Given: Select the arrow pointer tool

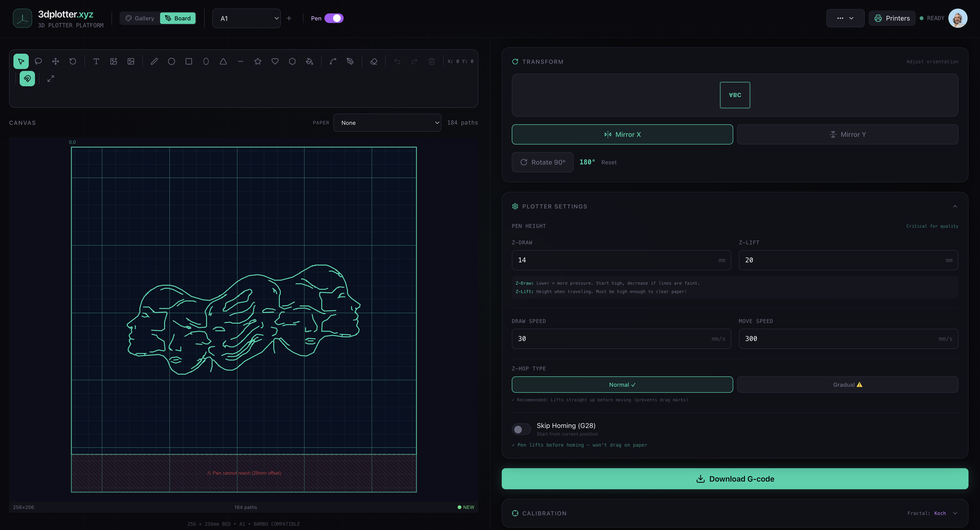Looking at the screenshot, I should coord(21,61).
